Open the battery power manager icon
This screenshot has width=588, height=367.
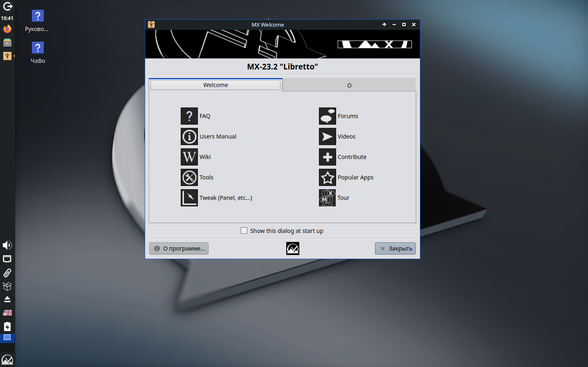[7, 327]
